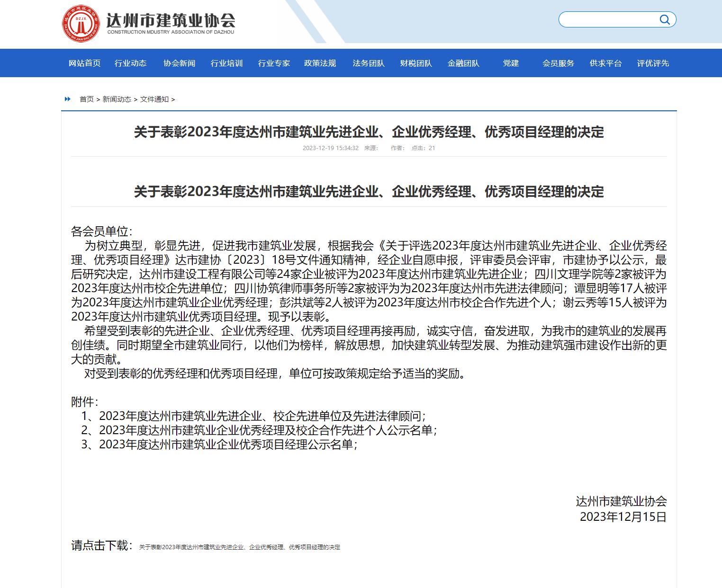This screenshot has width=722, height=588.
Task: Click 财税团队 in the navigation
Action: coord(416,63)
